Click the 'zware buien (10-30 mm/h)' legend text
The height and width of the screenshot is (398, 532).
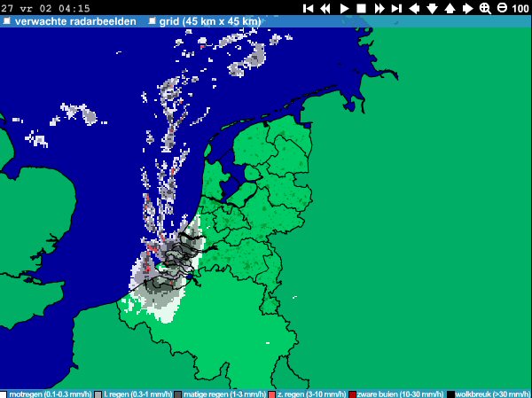pyautogui.click(x=401, y=394)
